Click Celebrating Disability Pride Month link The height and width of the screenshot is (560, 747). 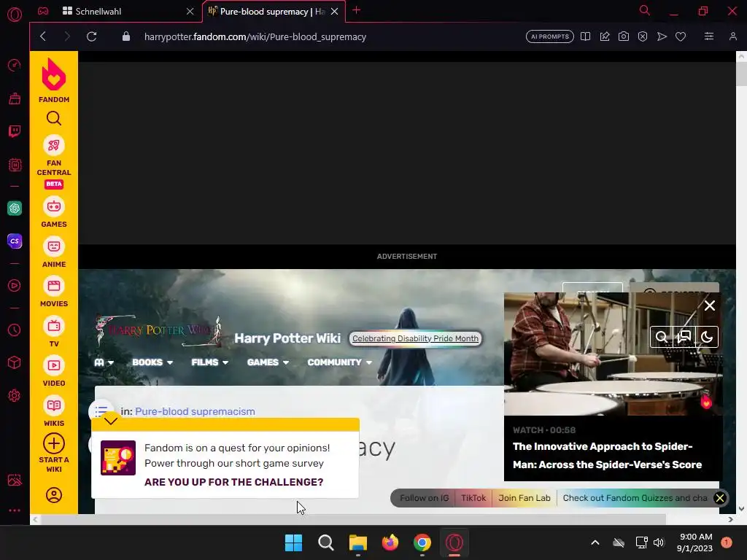pyautogui.click(x=415, y=338)
